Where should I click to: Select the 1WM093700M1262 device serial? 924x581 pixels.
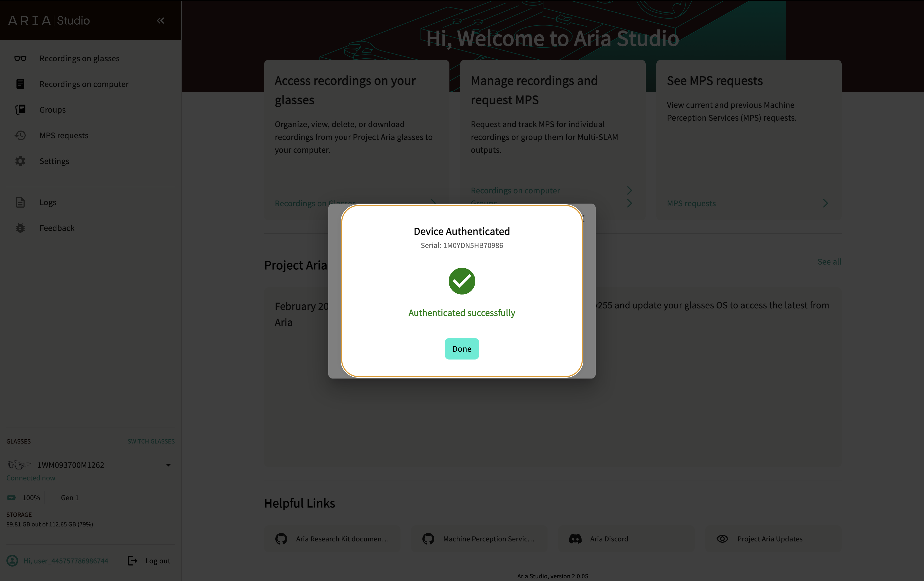pos(71,465)
